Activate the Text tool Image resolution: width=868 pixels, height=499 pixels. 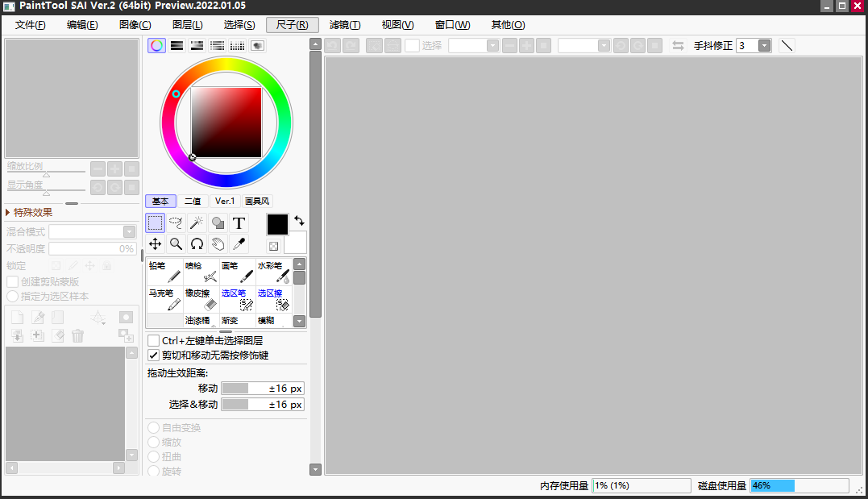pos(239,223)
